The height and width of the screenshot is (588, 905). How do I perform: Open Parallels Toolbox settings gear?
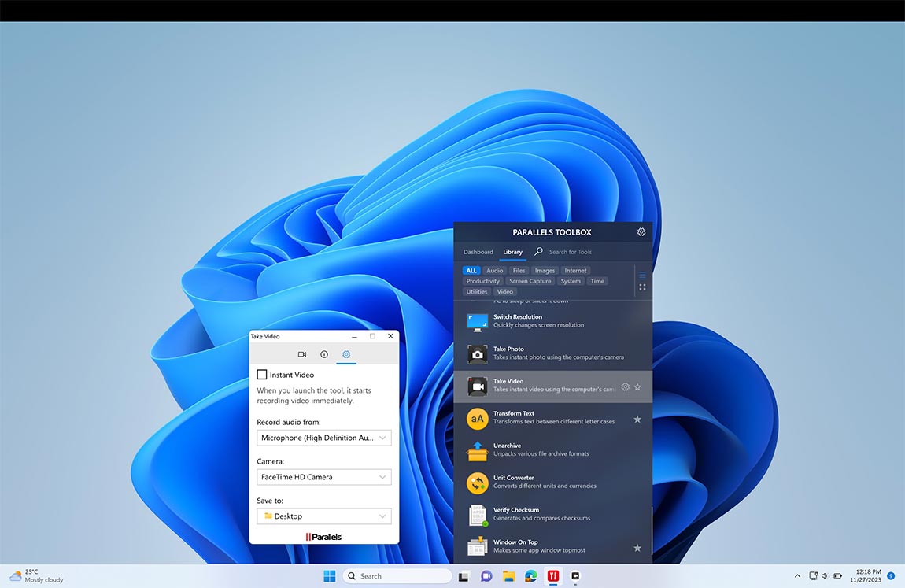[x=641, y=232]
